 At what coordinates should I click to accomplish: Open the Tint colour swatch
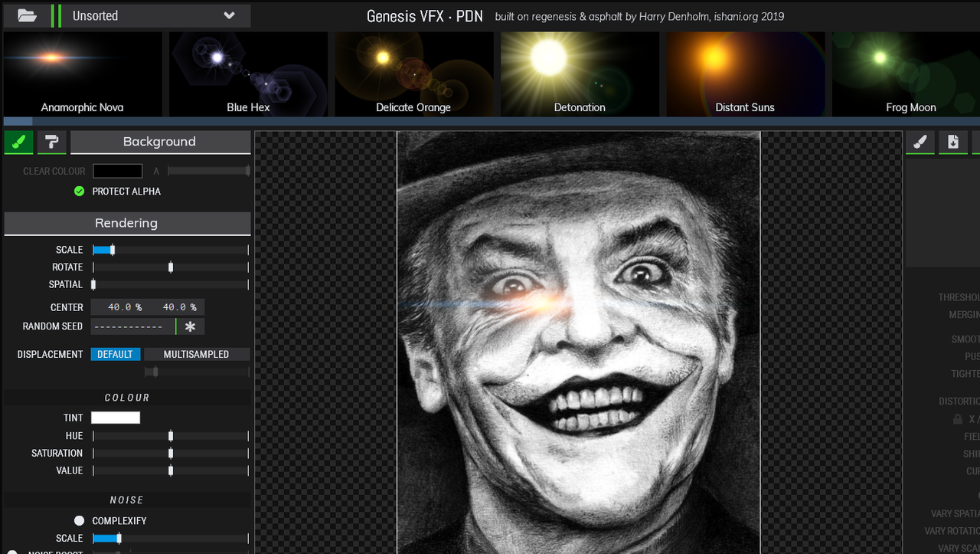coord(116,418)
